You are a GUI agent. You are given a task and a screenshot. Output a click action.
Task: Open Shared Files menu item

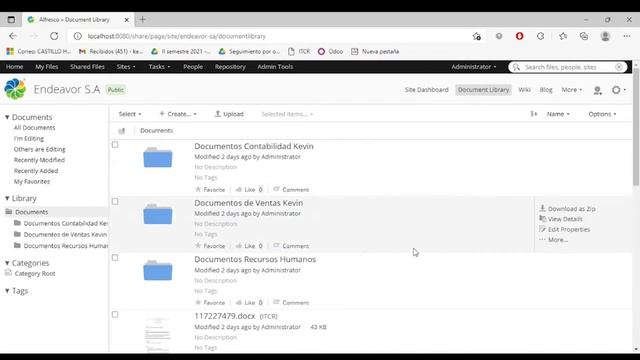click(87, 67)
